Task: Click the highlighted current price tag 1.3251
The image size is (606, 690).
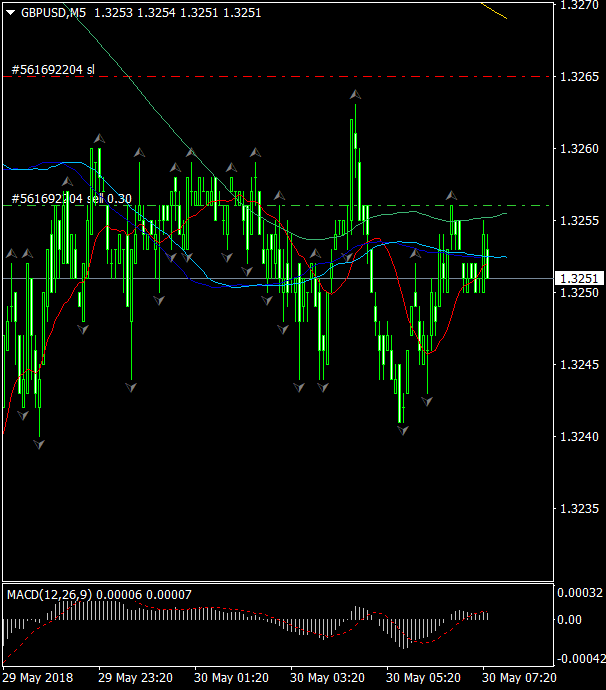Action: click(579, 278)
